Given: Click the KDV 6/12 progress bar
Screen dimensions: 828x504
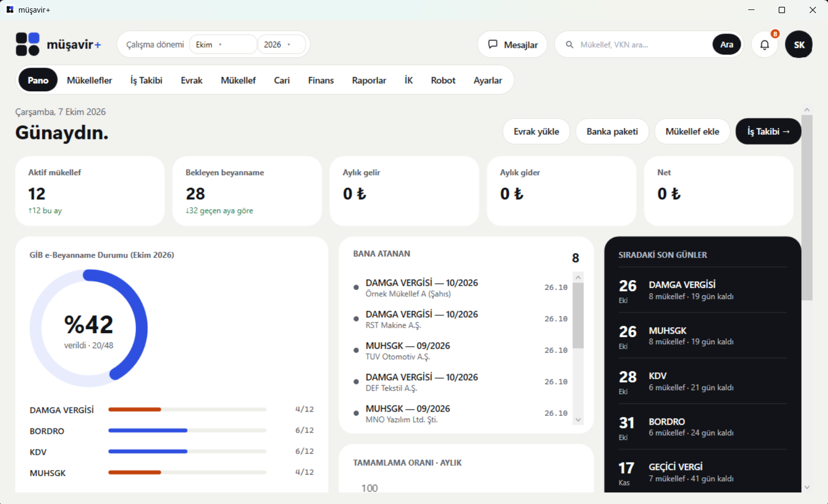Looking at the screenshot, I should pos(187,451).
